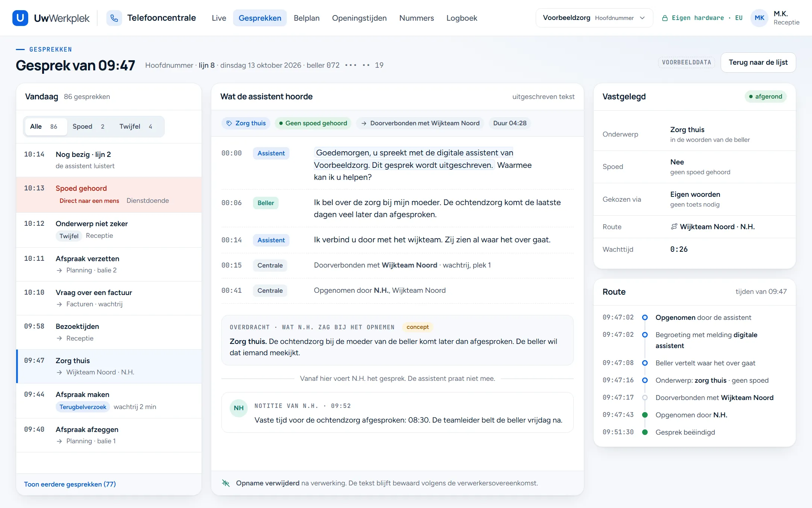Select the 09:40 Afspraak afzeggen call
The image size is (812, 508).
(x=109, y=435)
